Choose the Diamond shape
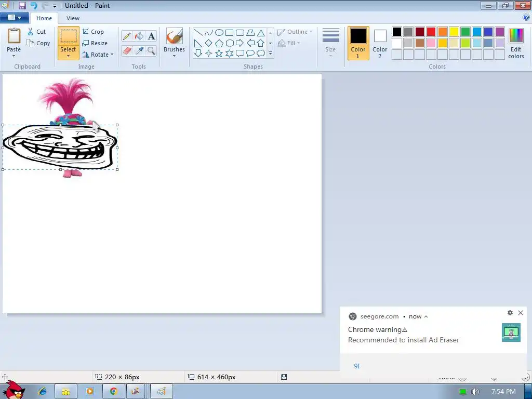The height and width of the screenshot is (399, 532). (209, 43)
